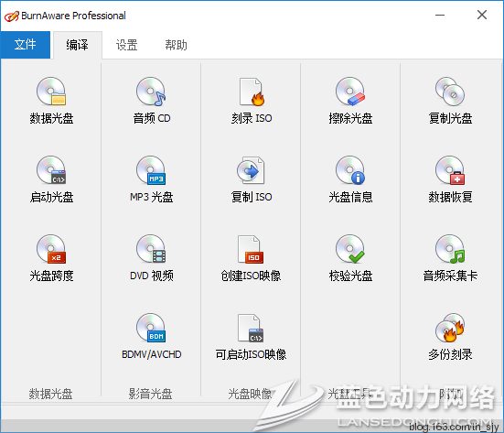
Task: Open the 数据光盘 data disc icon
Action: pyautogui.click(x=51, y=92)
